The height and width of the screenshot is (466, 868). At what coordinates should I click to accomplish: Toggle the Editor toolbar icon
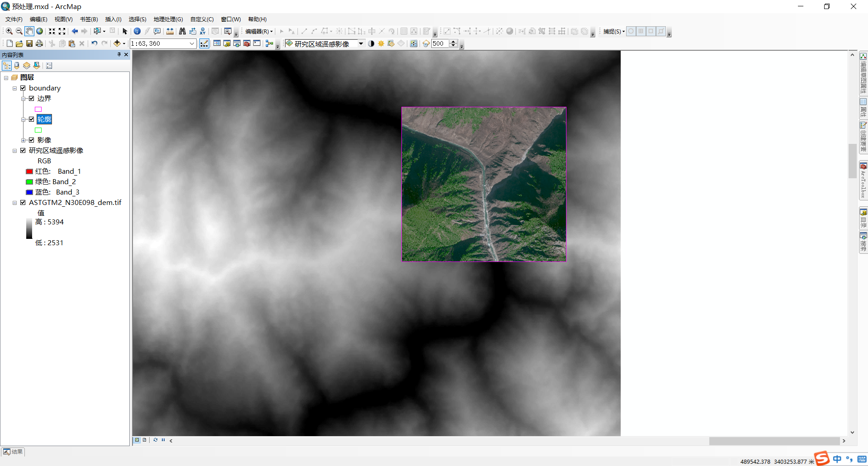(x=204, y=43)
